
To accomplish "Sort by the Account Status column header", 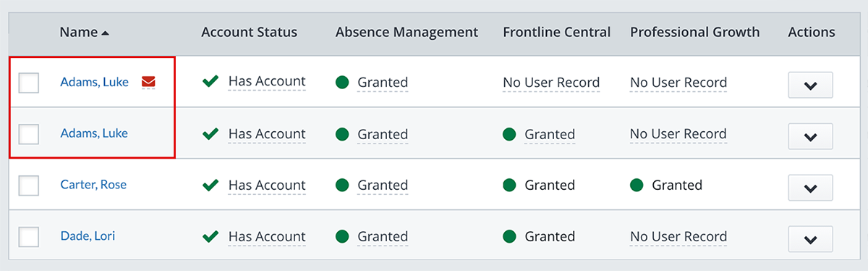I will [x=249, y=32].
